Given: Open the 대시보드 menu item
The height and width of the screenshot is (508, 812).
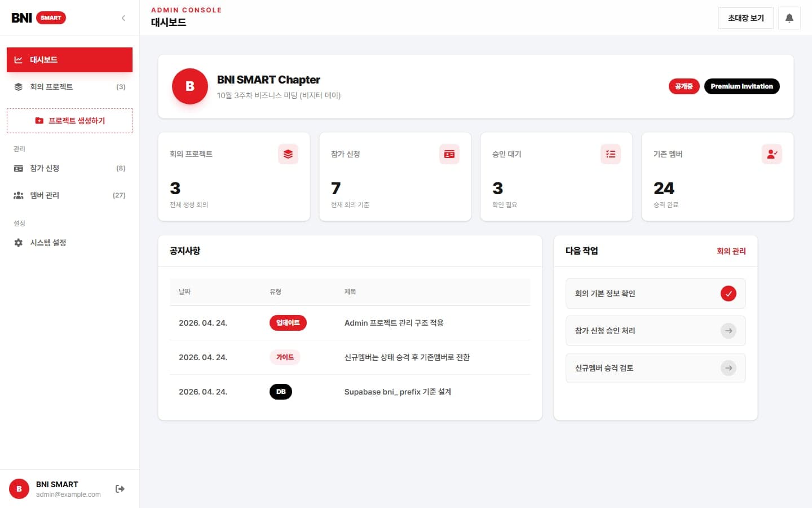Looking at the screenshot, I should 69,60.
